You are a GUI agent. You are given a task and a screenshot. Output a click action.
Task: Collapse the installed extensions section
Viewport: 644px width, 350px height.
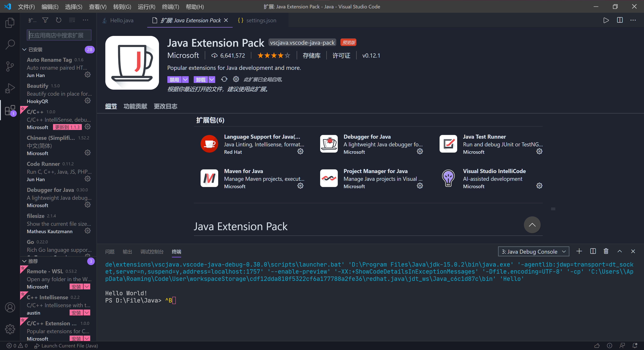pyautogui.click(x=24, y=50)
